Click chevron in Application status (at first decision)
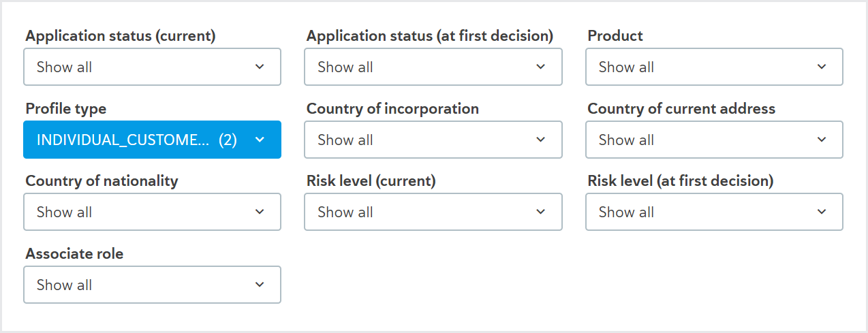Screen dimensions: 868x333 (x=540, y=67)
